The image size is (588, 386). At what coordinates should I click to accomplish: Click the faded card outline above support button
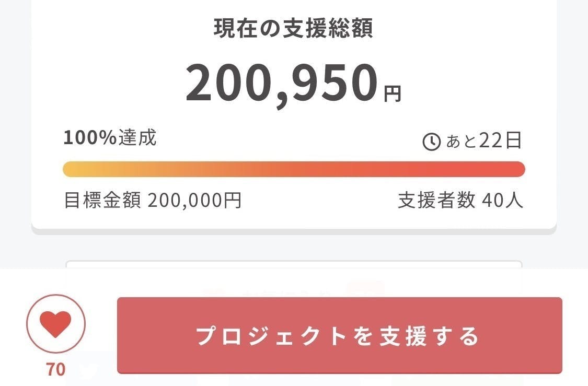tap(294, 264)
